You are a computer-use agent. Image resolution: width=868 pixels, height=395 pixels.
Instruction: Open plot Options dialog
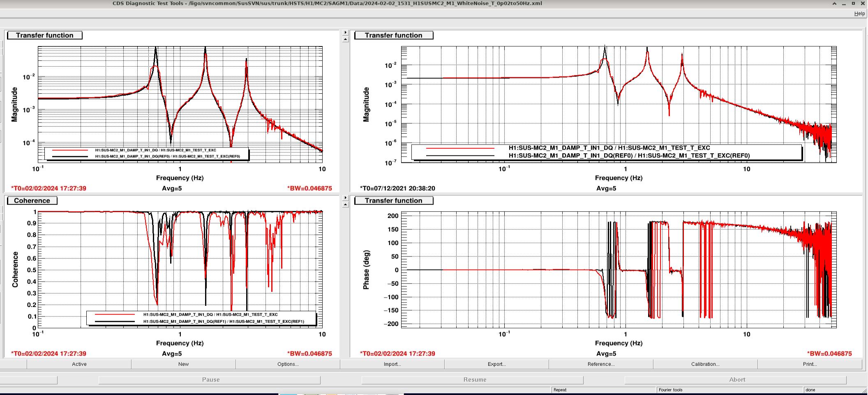click(x=288, y=364)
